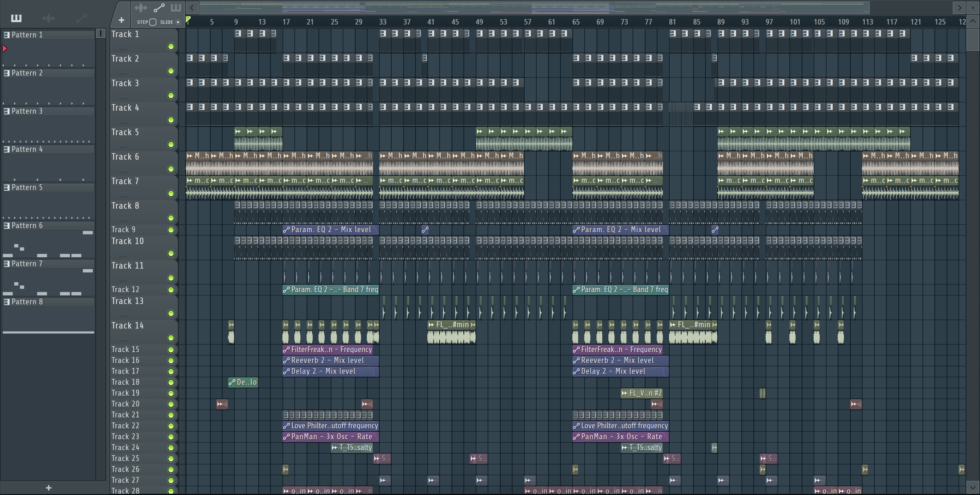Mute Track 4 with its green LED
Viewport: 980px width, 495px height.
[x=171, y=120]
